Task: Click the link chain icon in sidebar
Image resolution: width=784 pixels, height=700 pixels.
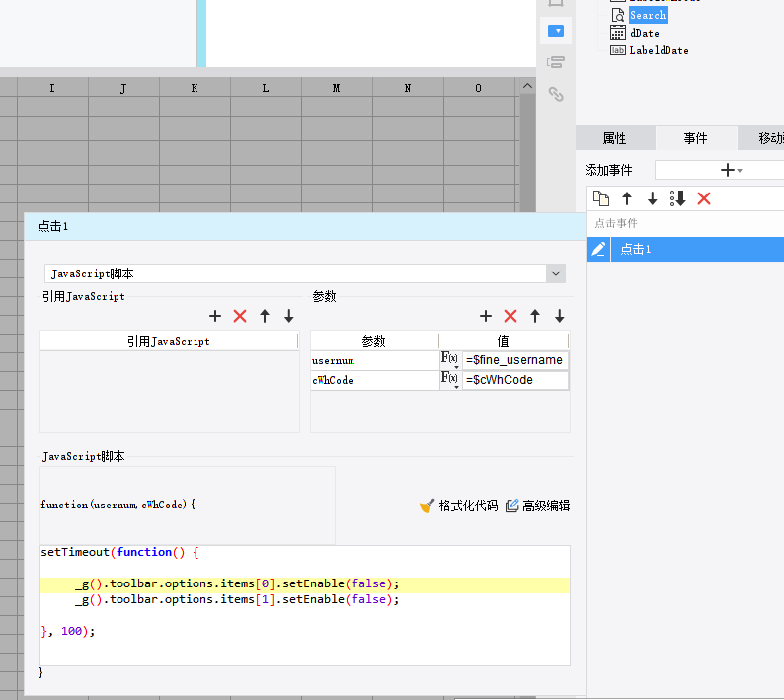Action: coord(556,94)
